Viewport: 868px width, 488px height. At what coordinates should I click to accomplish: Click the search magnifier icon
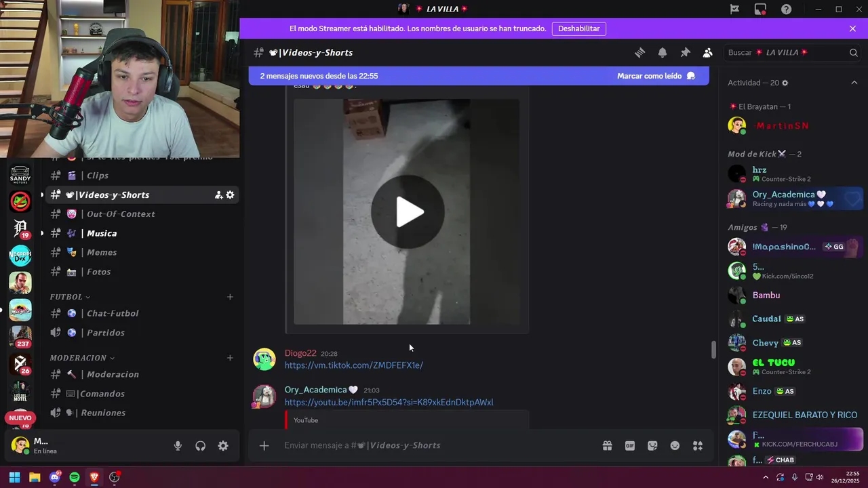(854, 53)
